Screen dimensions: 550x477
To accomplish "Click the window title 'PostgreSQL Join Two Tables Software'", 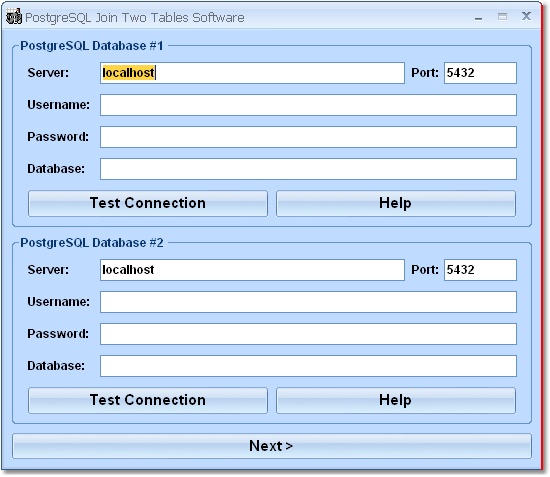I will point(135,18).
